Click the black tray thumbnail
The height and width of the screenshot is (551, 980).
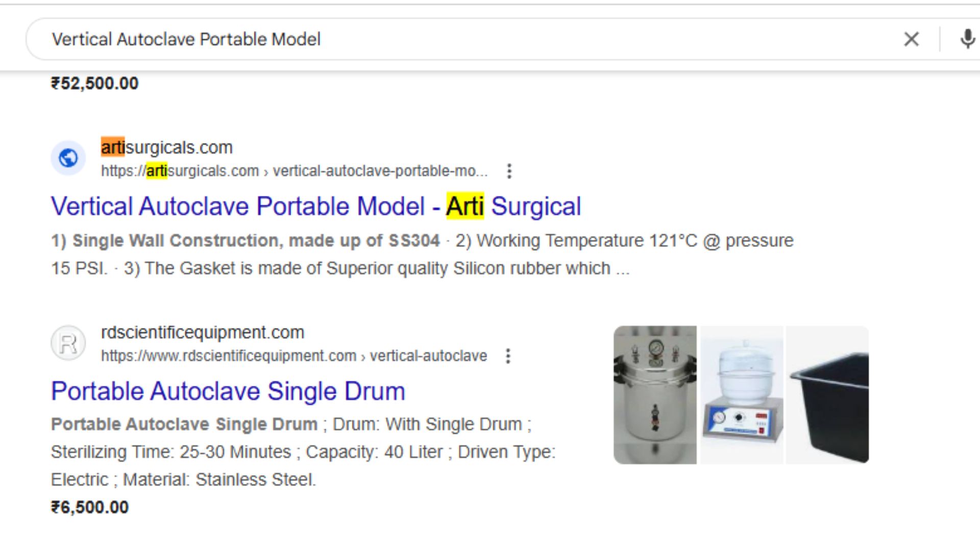827,395
